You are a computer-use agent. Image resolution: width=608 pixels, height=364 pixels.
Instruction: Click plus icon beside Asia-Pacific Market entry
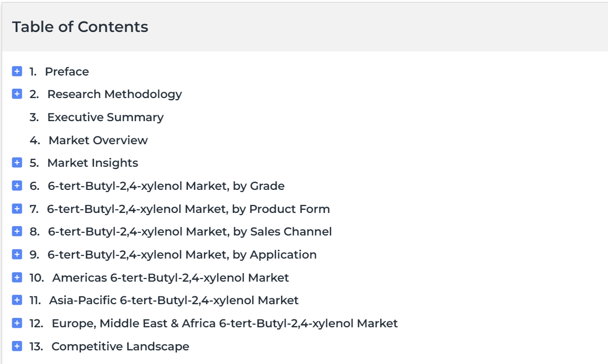pyautogui.click(x=17, y=300)
